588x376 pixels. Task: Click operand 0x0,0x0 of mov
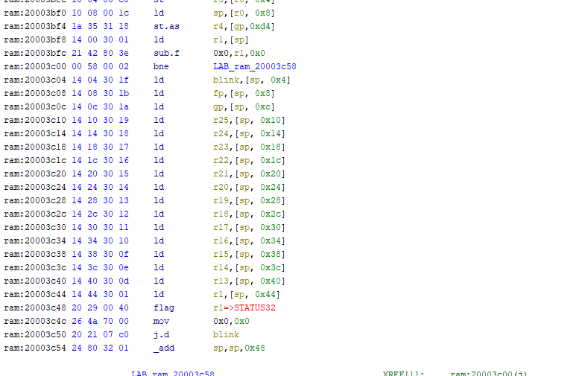[x=231, y=322]
